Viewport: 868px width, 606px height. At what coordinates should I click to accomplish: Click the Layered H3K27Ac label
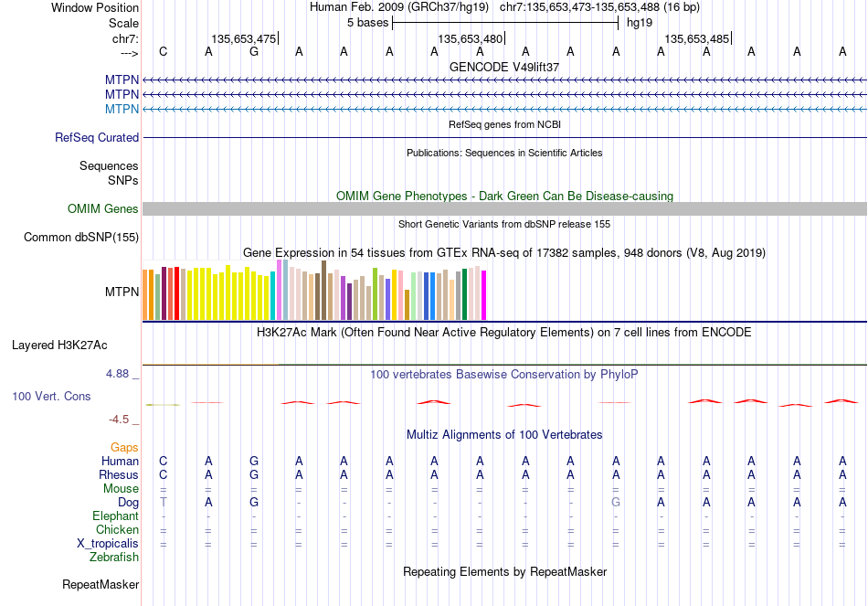click(x=59, y=346)
